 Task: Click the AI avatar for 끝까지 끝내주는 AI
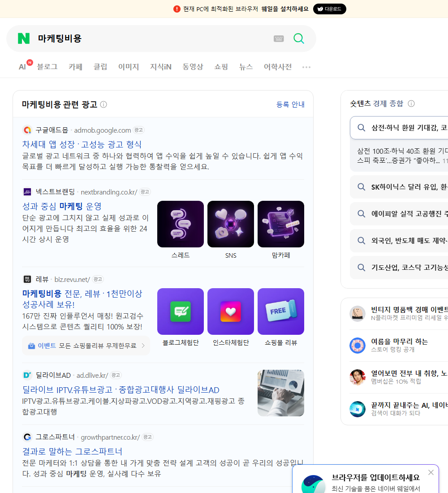click(x=358, y=409)
